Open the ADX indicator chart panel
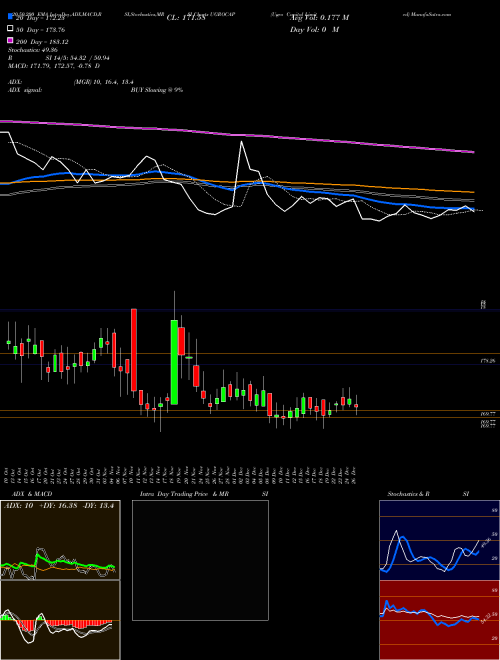The height and width of the screenshot is (660, 500). tap(60, 540)
